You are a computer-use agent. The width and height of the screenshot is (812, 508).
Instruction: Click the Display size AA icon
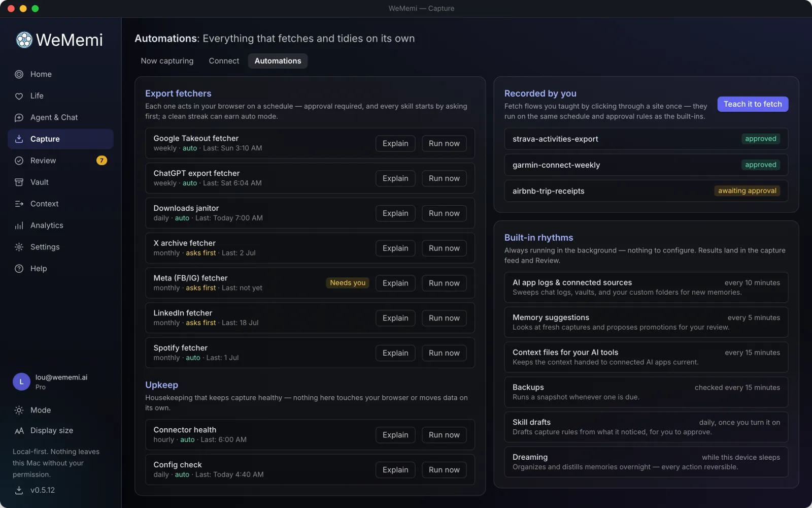[19, 431]
